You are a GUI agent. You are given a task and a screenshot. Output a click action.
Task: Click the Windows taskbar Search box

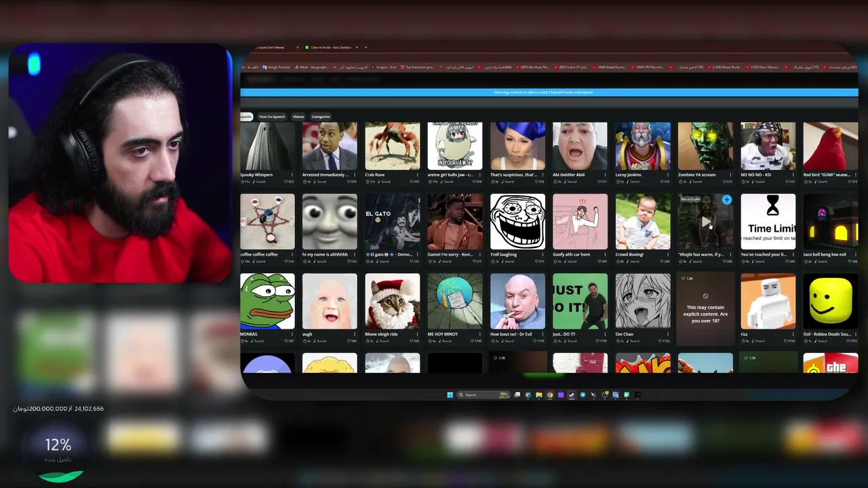coord(482,395)
